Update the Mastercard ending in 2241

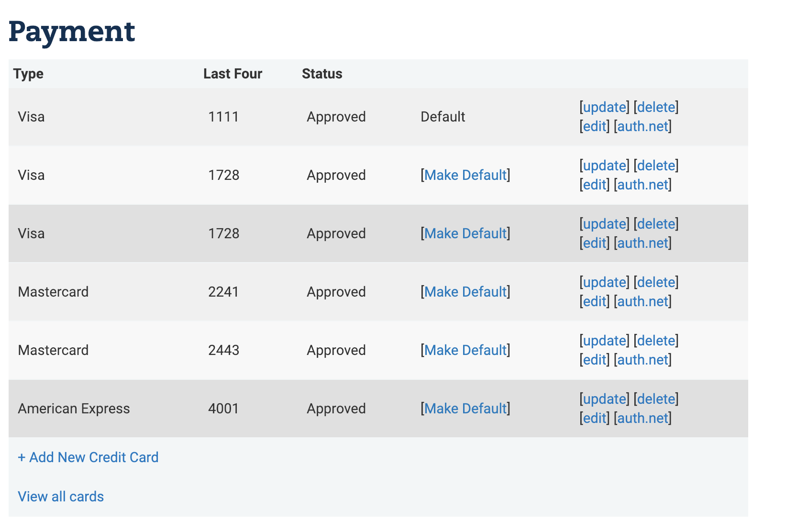click(x=605, y=282)
